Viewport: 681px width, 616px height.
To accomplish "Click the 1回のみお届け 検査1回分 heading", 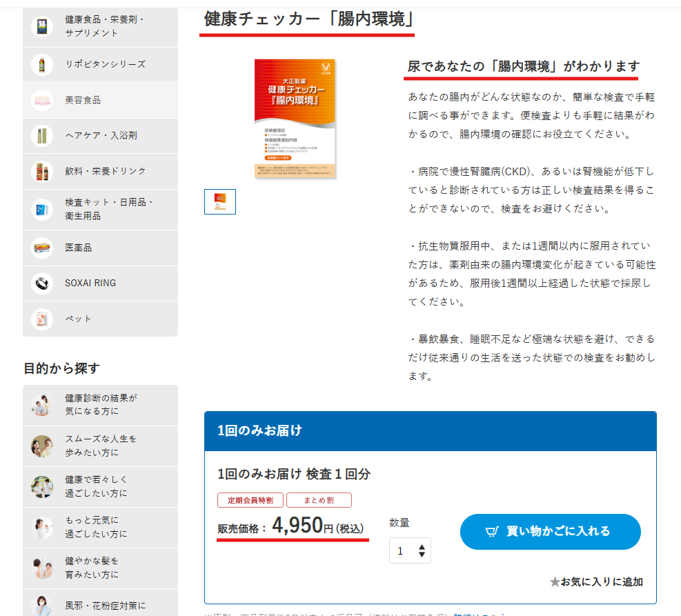I will (x=294, y=474).
